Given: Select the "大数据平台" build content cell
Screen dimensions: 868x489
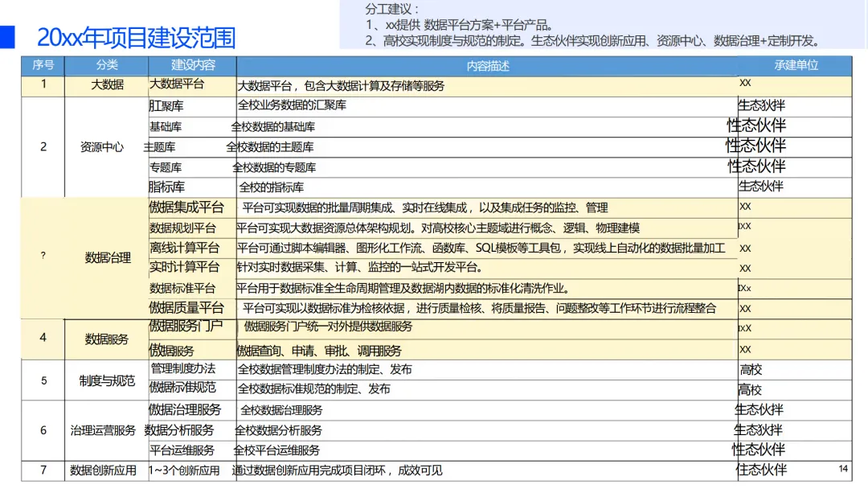Looking at the screenshot, I should click(177, 84).
